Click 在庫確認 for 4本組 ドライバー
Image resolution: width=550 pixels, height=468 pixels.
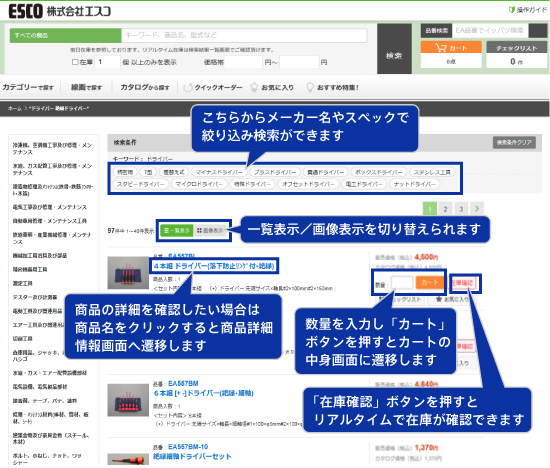[463, 283]
